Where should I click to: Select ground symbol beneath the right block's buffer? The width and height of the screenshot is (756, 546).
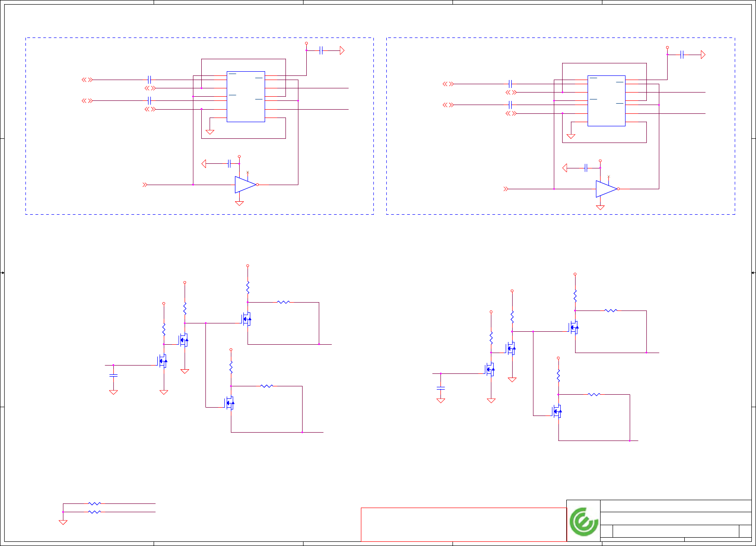pyautogui.click(x=600, y=207)
